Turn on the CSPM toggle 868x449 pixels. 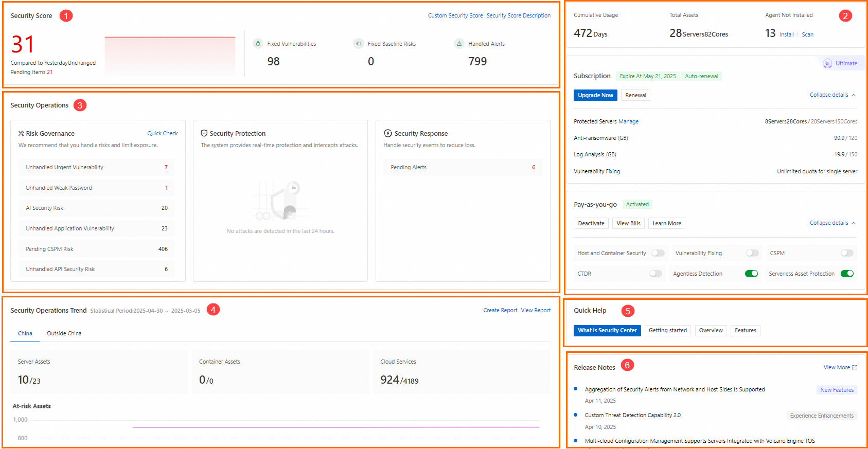pos(847,253)
